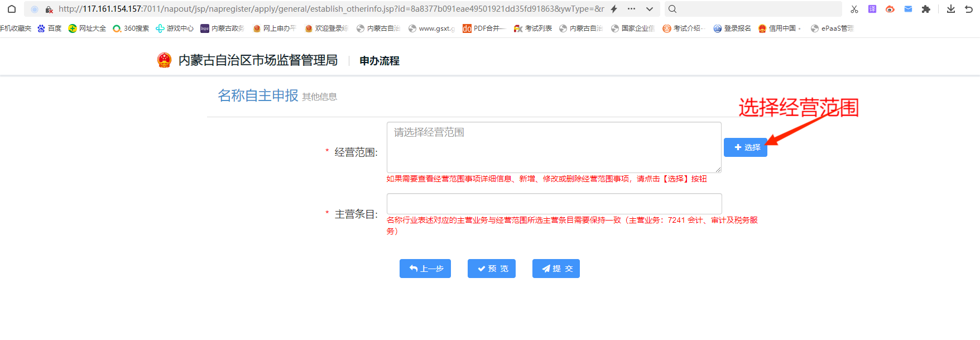
Task: Open the scissors screenshot tool
Action: pos(854,9)
